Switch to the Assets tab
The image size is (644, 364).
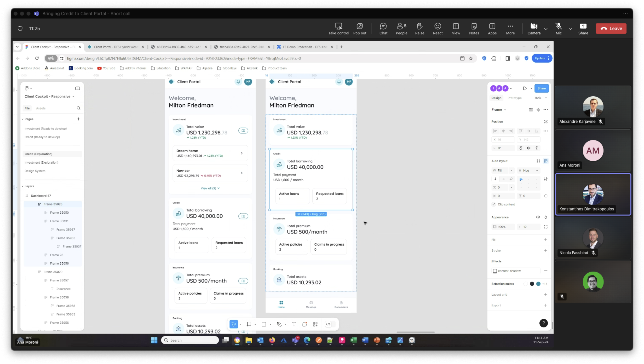(41, 108)
